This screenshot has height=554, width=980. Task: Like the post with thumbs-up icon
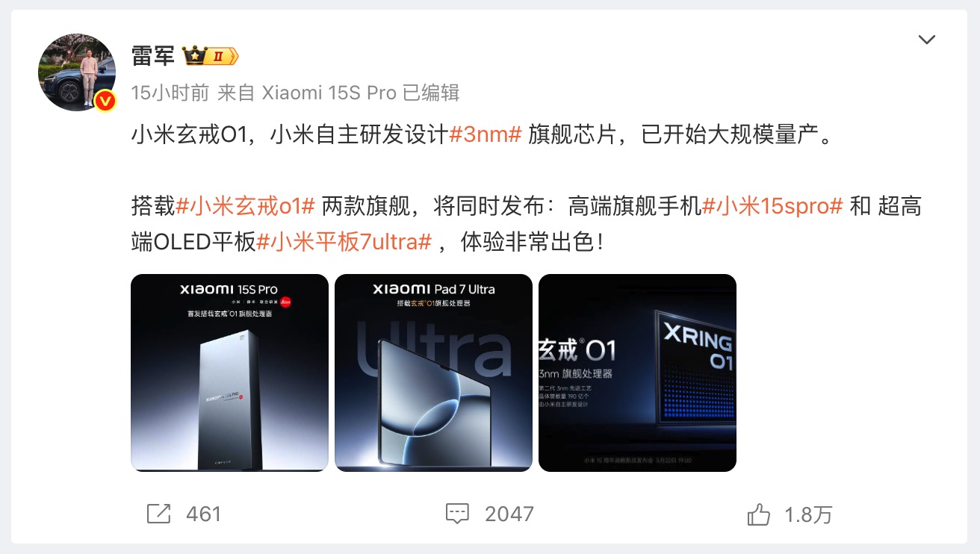758,514
